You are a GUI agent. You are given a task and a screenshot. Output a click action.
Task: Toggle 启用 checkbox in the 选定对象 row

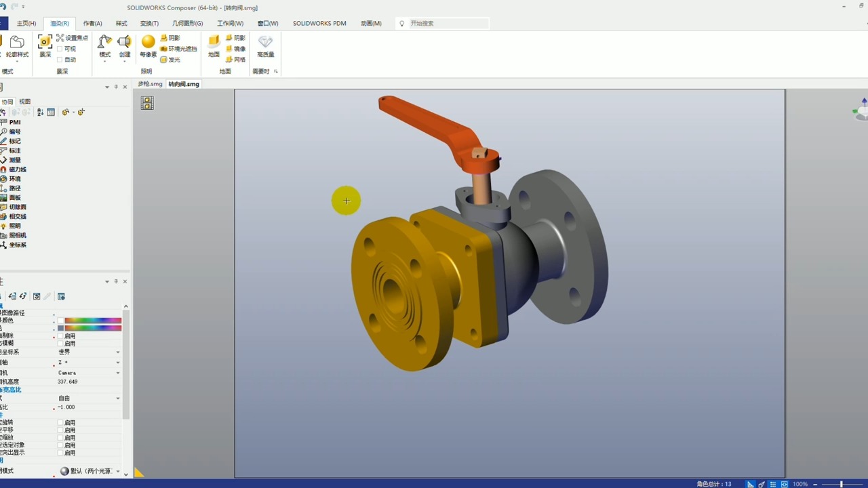(60, 445)
